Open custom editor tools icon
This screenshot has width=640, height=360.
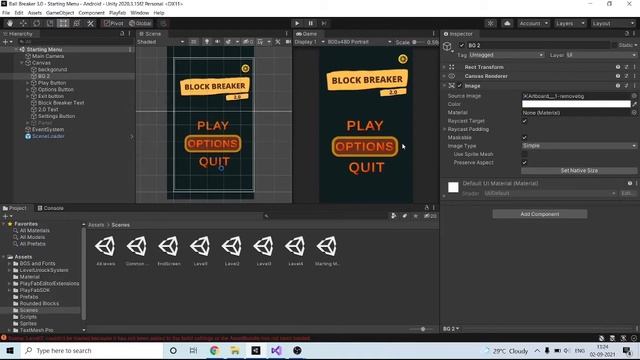90,23
